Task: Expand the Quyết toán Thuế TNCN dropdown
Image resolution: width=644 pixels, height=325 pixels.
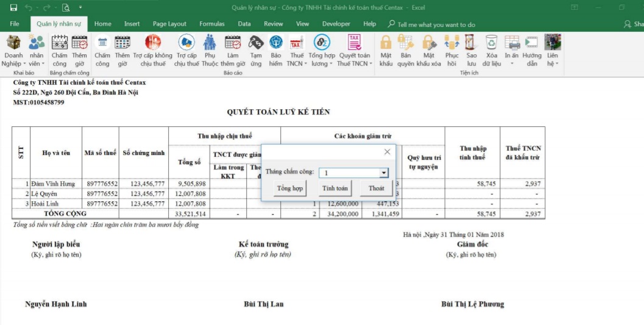Action: pyautogui.click(x=355, y=63)
